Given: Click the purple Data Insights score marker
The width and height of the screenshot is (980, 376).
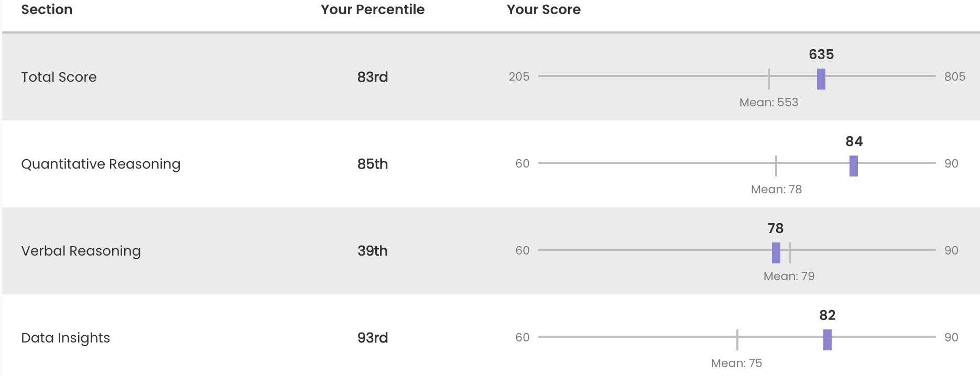Looking at the screenshot, I should click(x=827, y=340).
